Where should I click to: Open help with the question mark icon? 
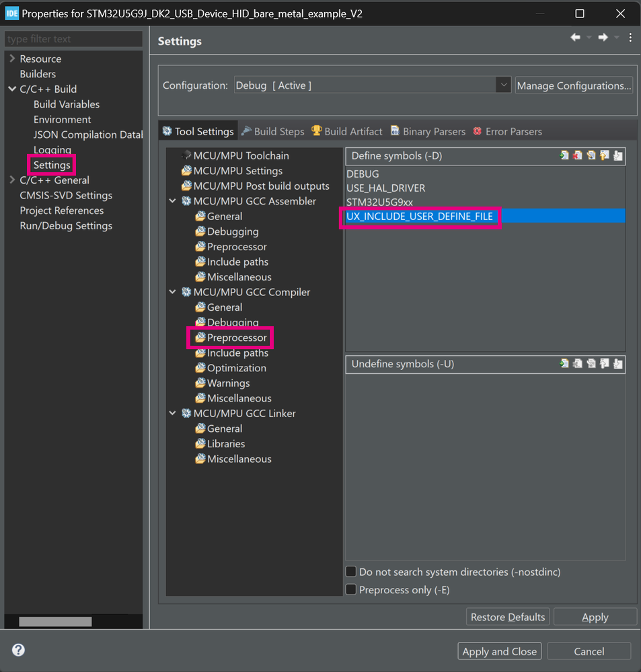point(18,650)
